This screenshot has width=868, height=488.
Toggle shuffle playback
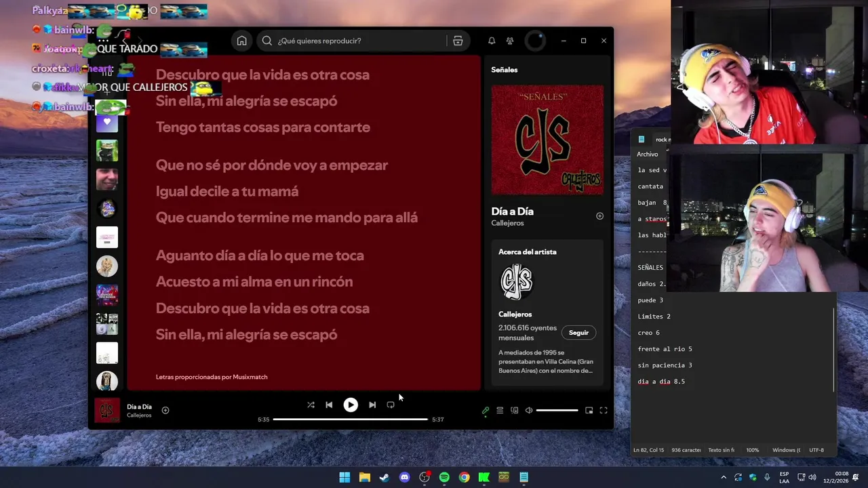tap(311, 405)
